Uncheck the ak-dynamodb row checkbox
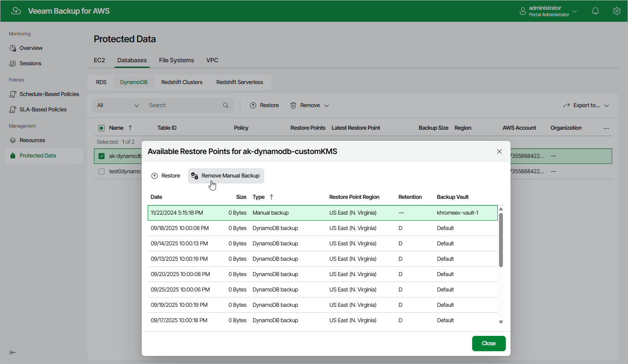Image resolution: width=628 pixels, height=364 pixels. tap(102, 156)
